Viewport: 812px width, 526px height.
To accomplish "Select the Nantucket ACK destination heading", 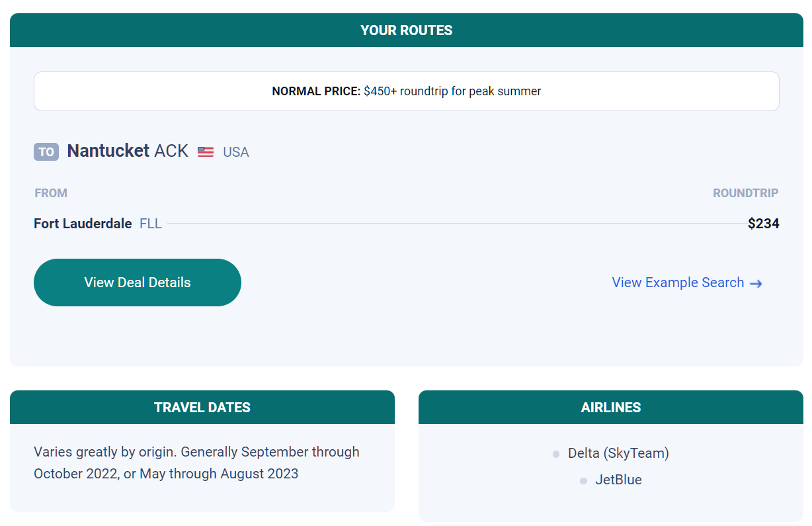I will 128,151.
